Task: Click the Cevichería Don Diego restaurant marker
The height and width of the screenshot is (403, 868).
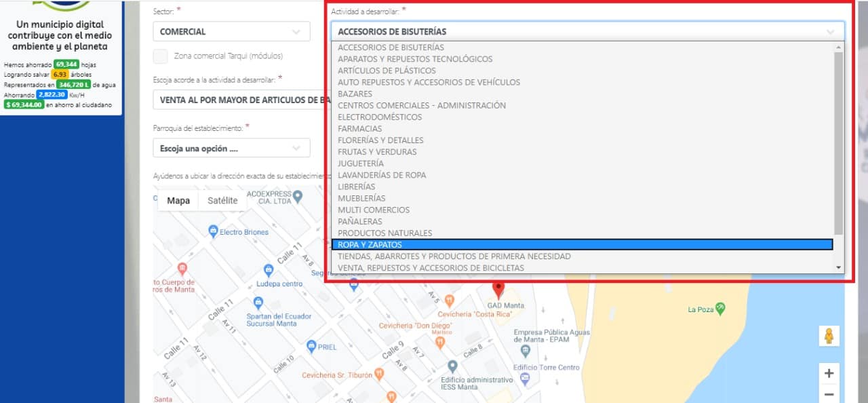Action: coord(439,343)
